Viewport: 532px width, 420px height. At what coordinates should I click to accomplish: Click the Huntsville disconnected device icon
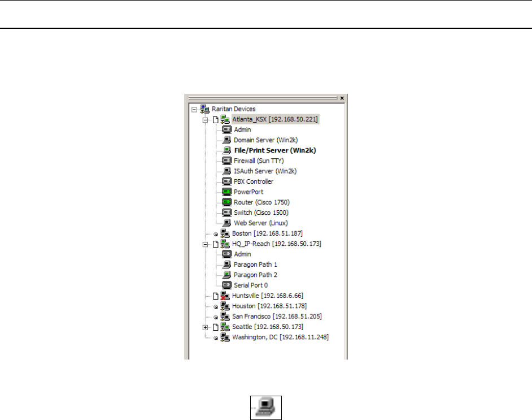point(225,296)
